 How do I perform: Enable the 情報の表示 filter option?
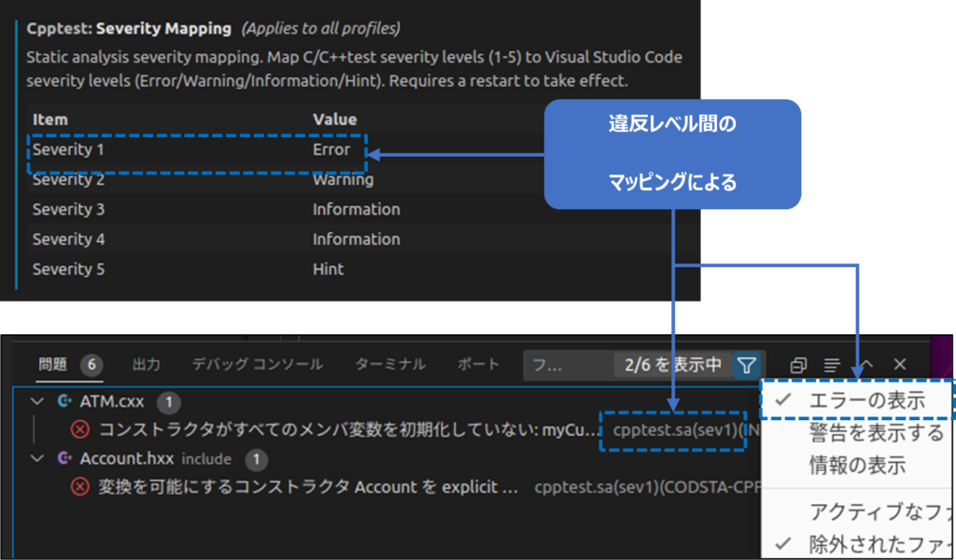[x=856, y=466]
